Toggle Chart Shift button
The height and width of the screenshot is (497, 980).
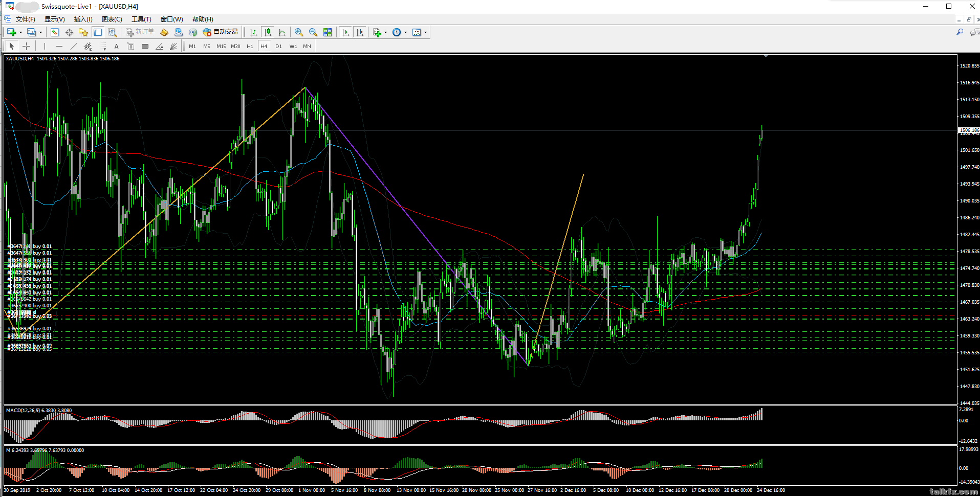pyautogui.click(x=360, y=32)
